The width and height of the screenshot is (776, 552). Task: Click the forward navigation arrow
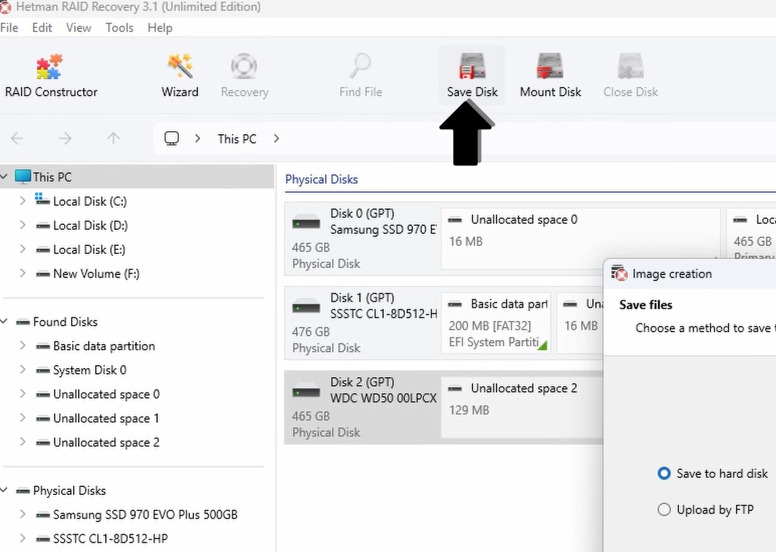(x=65, y=139)
